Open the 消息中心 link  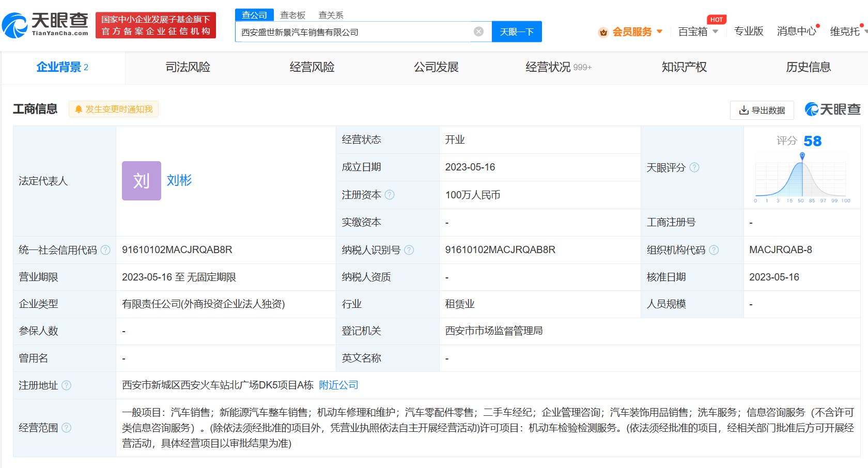(x=797, y=32)
